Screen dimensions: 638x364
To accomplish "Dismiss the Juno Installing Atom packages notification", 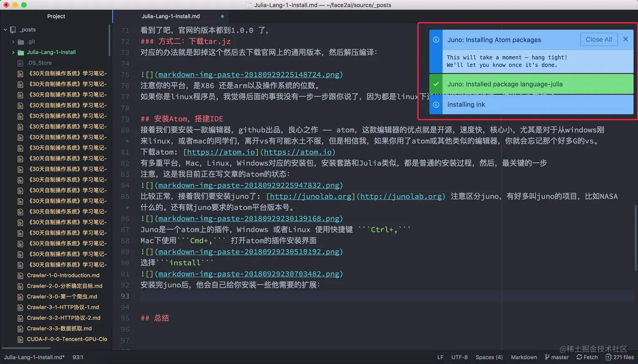I will click(x=625, y=39).
